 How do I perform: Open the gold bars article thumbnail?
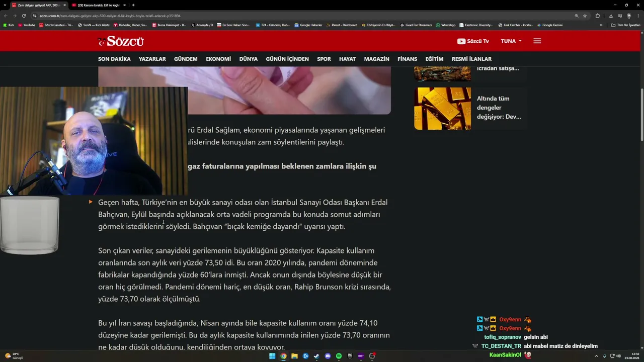(443, 109)
